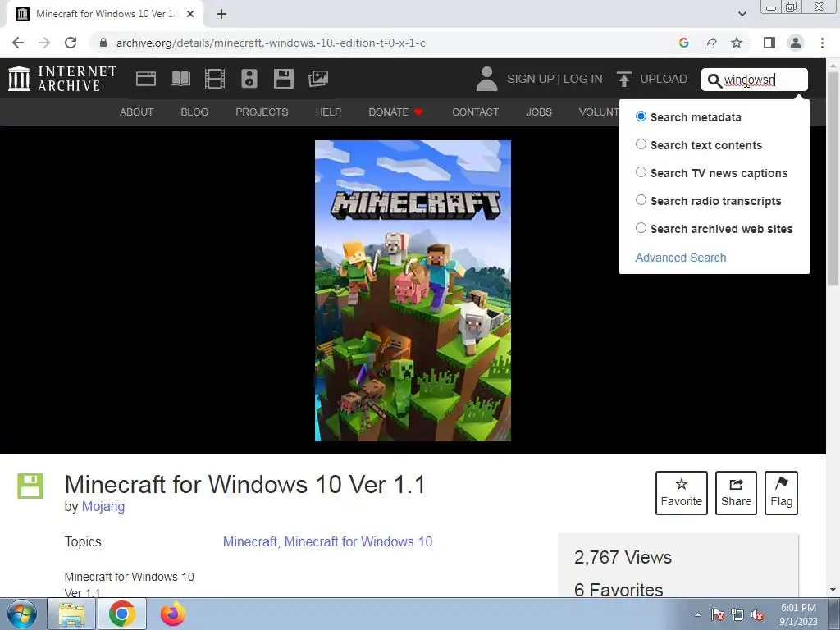The width and height of the screenshot is (840, 630).
Task: Show hidden system tray icons
Action: 697,614
